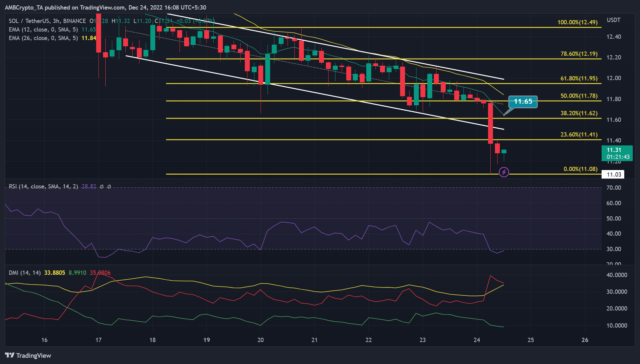Click the EMA 12 indicator legend
The width and height of the screenshot is (640, 364).
[x=52, y=30]
